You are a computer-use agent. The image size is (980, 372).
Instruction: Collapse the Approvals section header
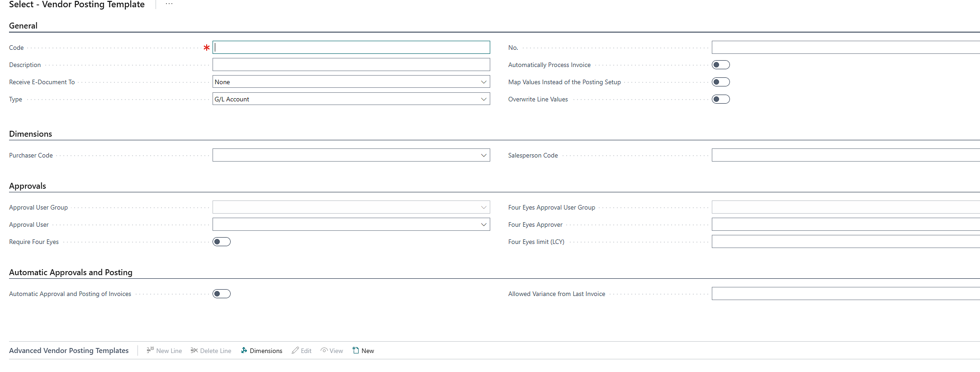28,186
